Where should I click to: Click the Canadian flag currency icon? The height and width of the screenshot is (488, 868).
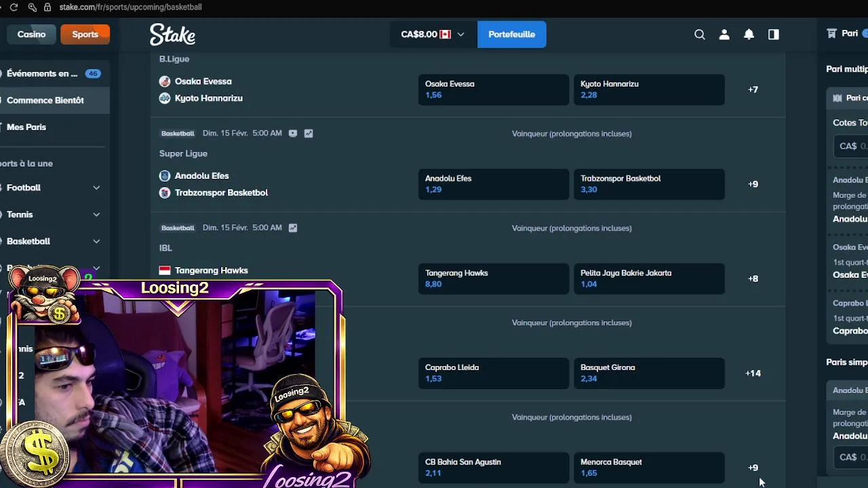446,35
